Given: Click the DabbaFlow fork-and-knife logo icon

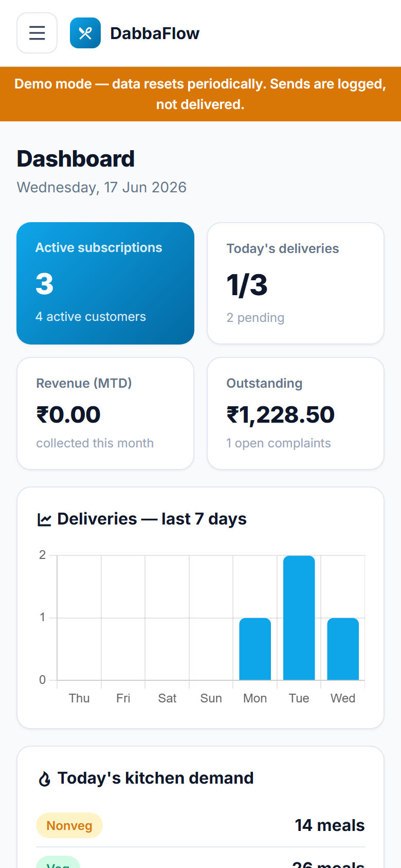Looking at the screenshot, I should point(85,33).
